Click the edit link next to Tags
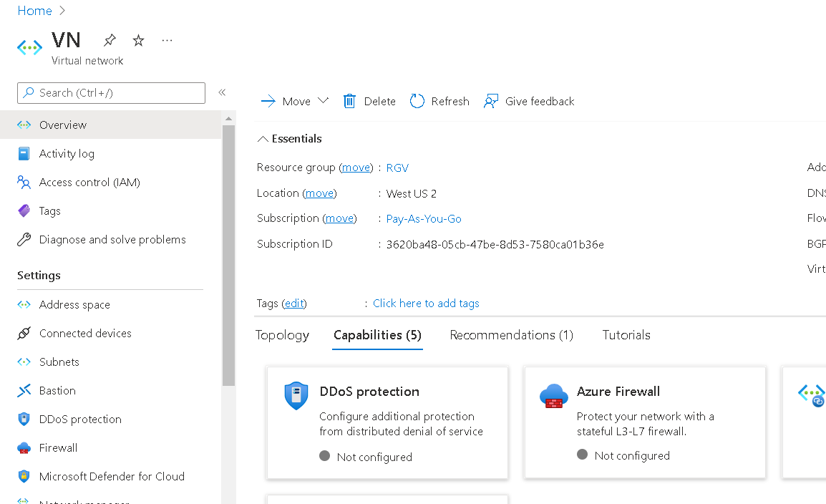The width and height of the screenshot is (826, 504). 294,304
